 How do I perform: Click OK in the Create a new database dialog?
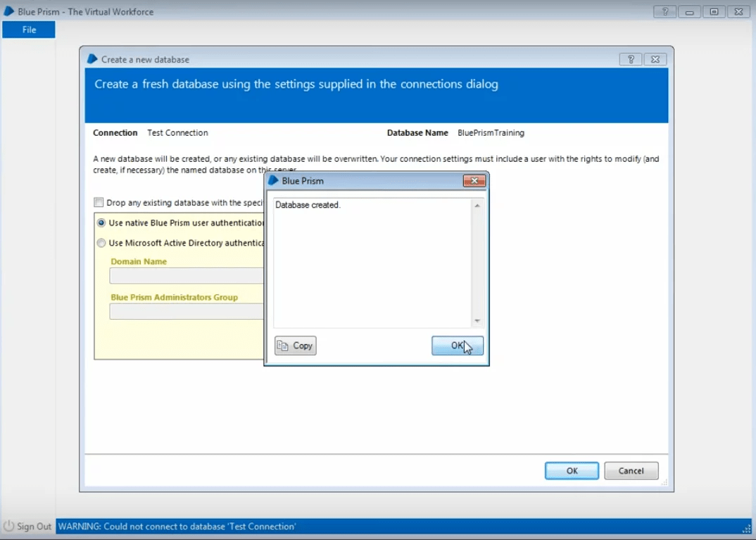pyautogui.click(x=572, y=470)
